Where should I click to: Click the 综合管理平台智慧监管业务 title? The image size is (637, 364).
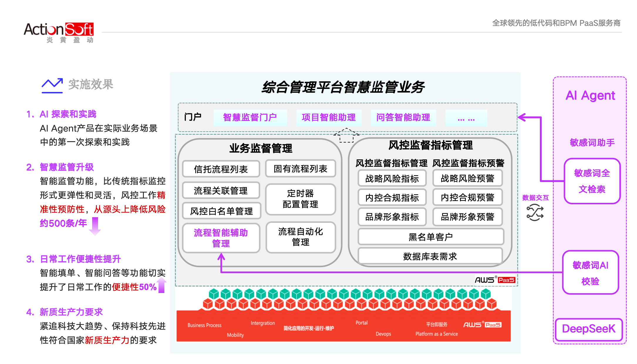click(343, 87)
